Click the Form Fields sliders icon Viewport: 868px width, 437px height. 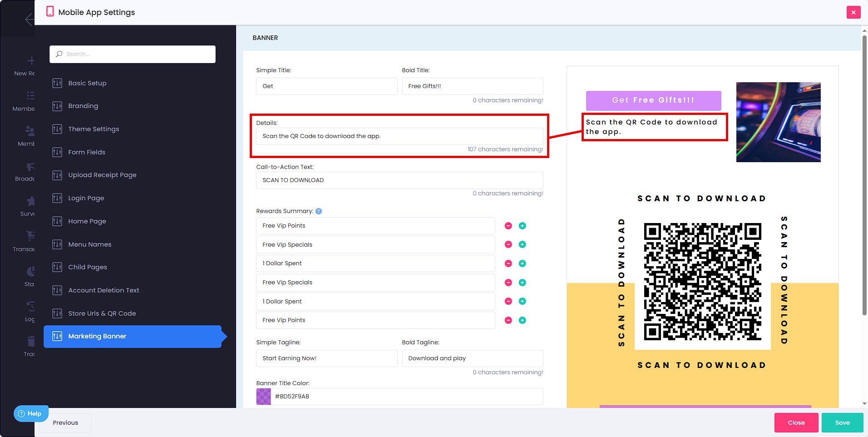click(57, 152)
